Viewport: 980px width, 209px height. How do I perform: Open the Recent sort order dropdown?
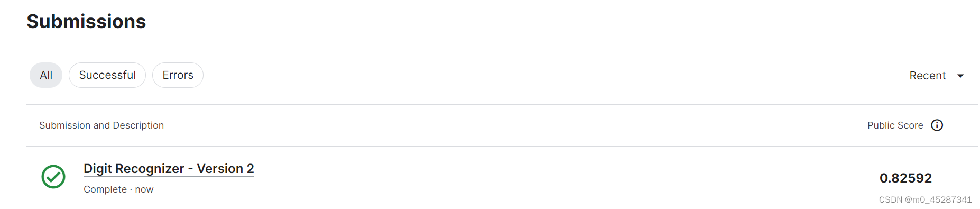tap(937, 76)
